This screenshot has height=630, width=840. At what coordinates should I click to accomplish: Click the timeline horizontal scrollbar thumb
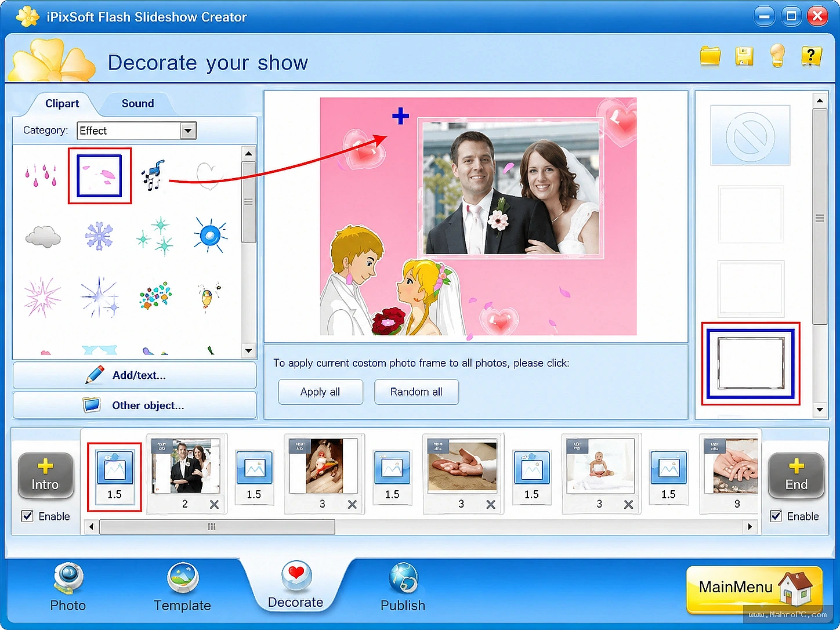217,527
